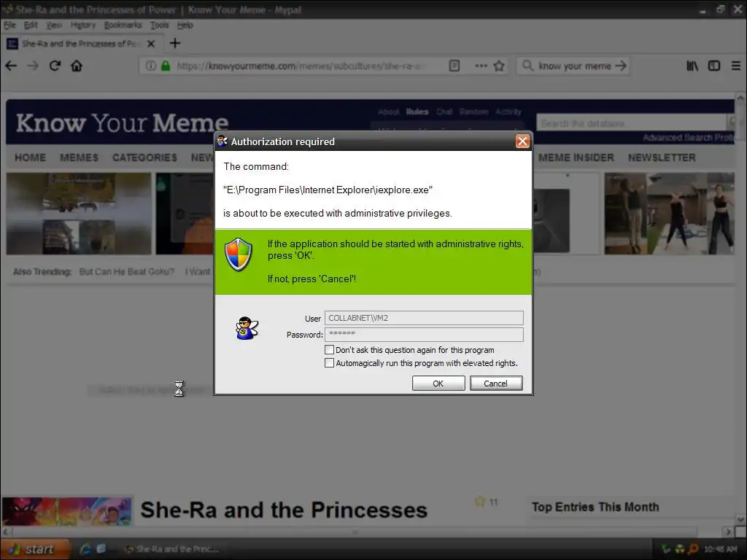Check 'Don't ask this question again for this program'
Screen dimensions: 747x560
(x=329, y=349)
